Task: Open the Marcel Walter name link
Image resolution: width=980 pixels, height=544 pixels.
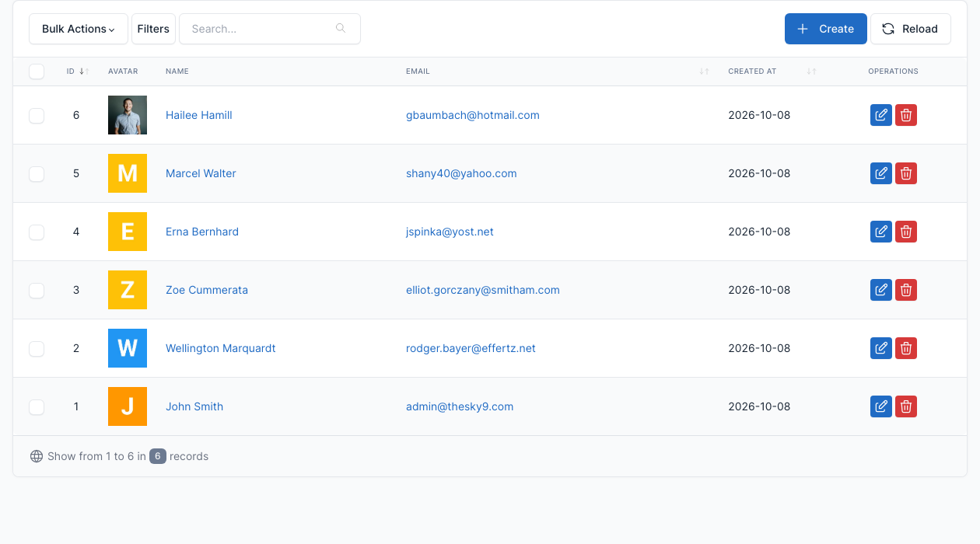Action: [201, 173]
